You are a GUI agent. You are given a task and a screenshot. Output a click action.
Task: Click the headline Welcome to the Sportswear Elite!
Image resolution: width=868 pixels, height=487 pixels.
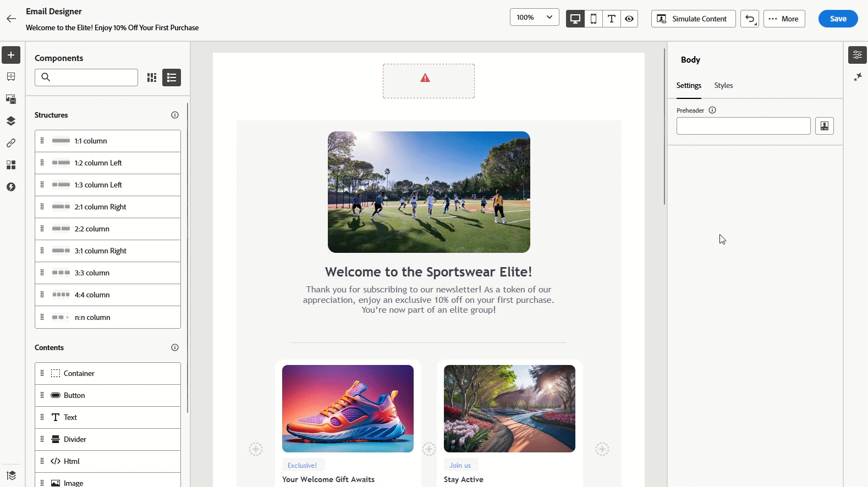pyautogui.click(x=428, y=272)
